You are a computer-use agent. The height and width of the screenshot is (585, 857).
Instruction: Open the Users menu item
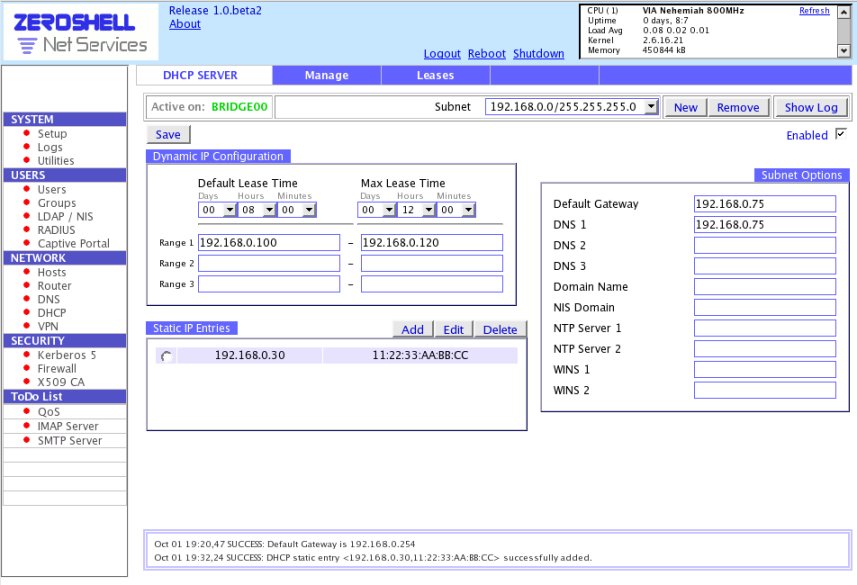tap(51, 190)
